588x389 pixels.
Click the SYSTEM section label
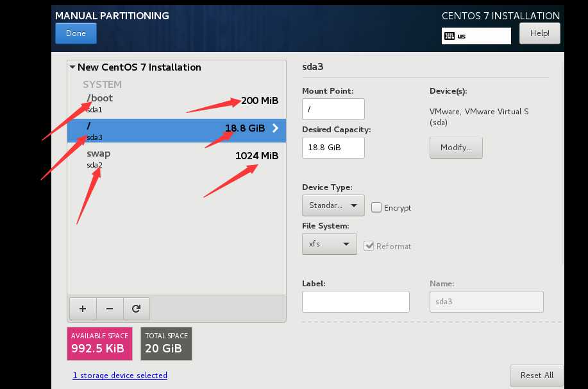(x=102, y=85)
